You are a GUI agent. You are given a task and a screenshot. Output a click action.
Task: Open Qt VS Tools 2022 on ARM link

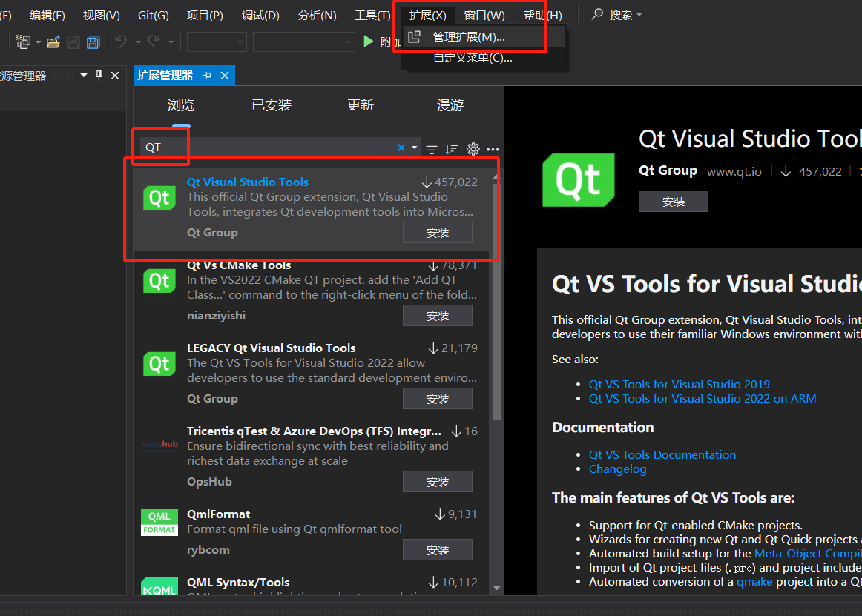point(703,398)
